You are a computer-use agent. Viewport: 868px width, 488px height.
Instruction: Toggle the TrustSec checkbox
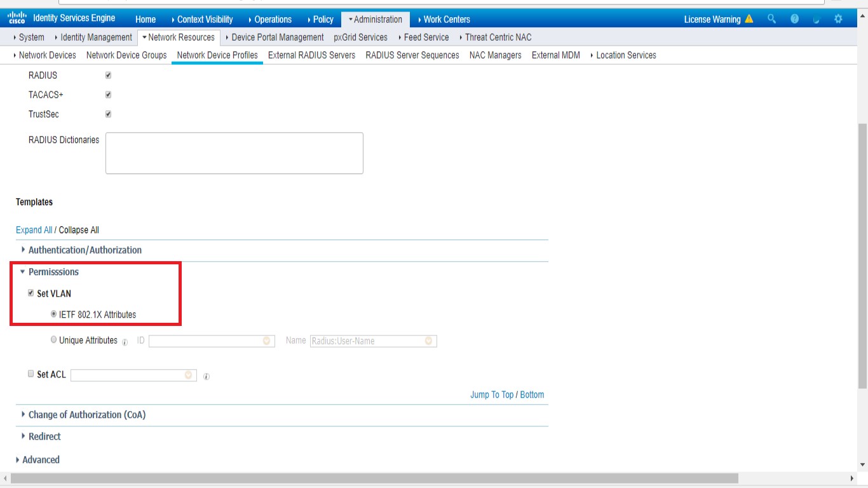point(108,114)
